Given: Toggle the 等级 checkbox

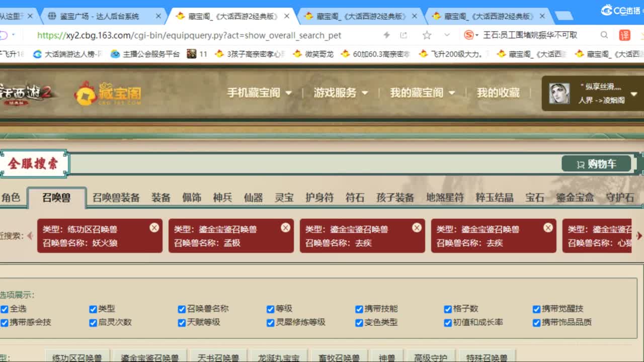Looking at the screenshot, I should (x=271, y=309).
